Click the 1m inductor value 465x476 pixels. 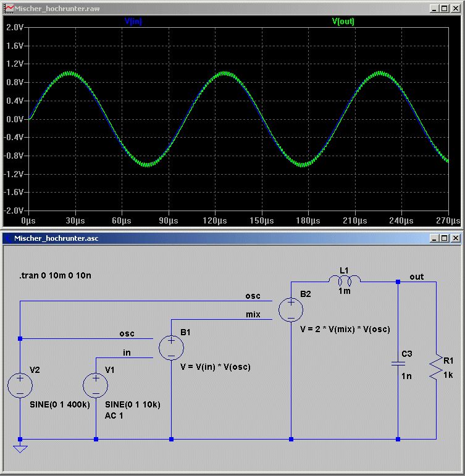tap(345, 291)
